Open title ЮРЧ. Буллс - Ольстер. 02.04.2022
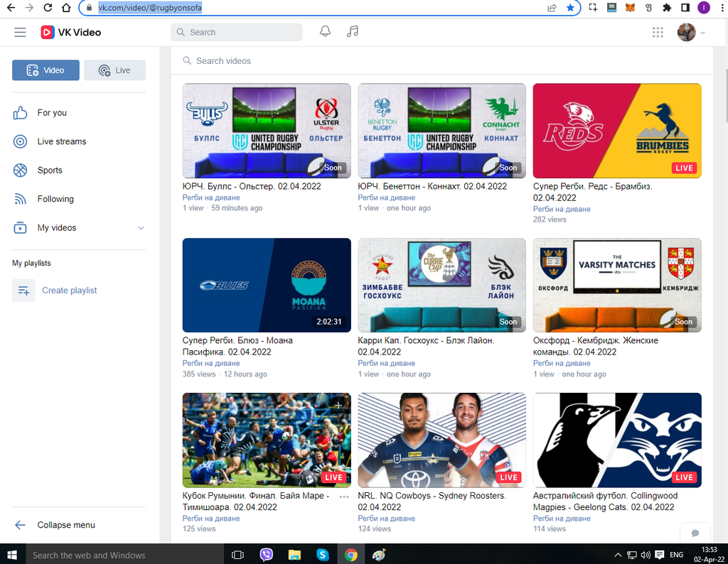 pyautogui.click(x=252, y=186)
